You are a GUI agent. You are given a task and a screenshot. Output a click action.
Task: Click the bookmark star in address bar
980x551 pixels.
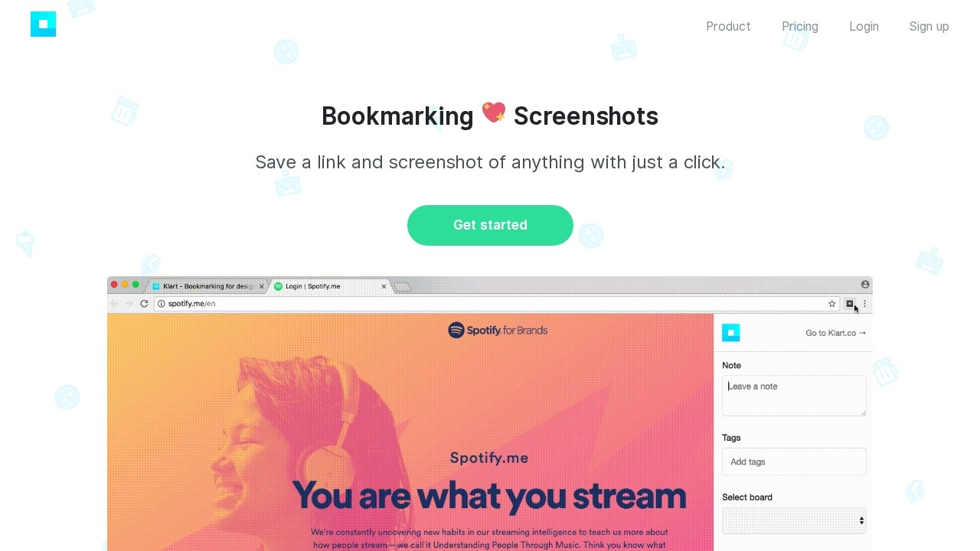[x=832, y=304]
